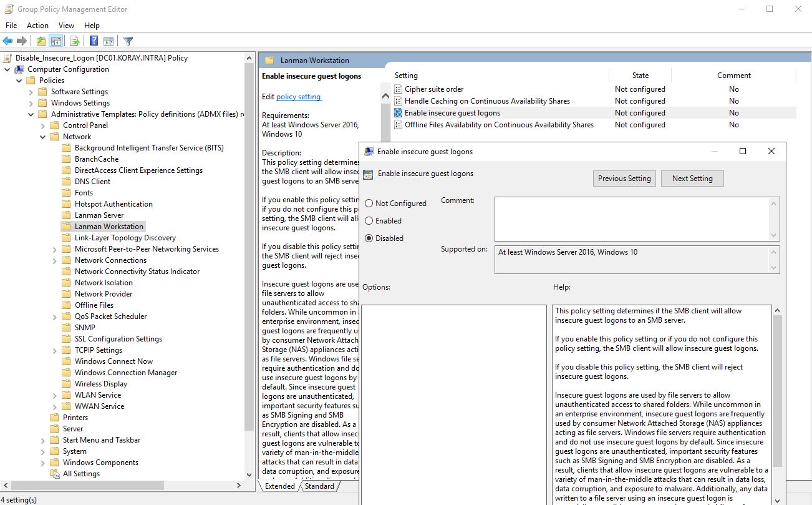Click the Next Setting button
This screenshot has width=812, height=505.
(692, 179)
